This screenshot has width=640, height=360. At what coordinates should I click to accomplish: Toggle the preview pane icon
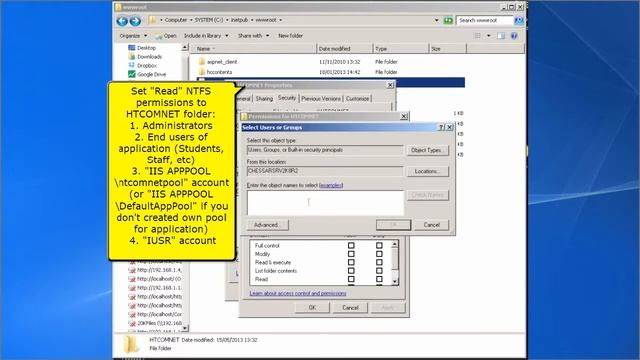(501, 36)
